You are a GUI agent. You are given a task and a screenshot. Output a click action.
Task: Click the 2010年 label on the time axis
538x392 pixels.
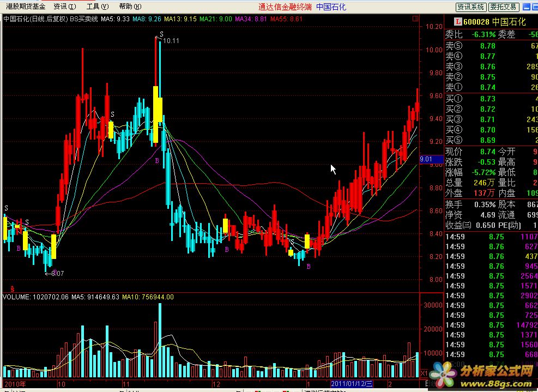[15, 384]
